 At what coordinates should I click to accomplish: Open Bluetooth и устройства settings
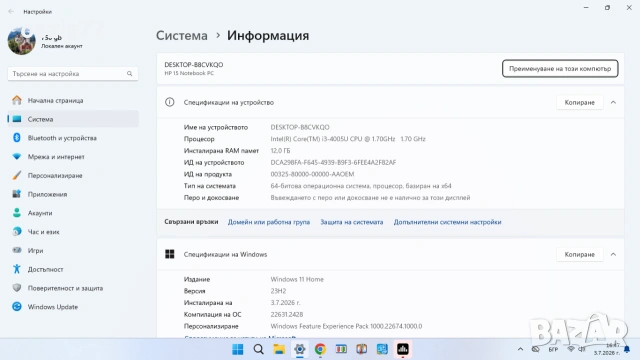click(x=73, y=138)
